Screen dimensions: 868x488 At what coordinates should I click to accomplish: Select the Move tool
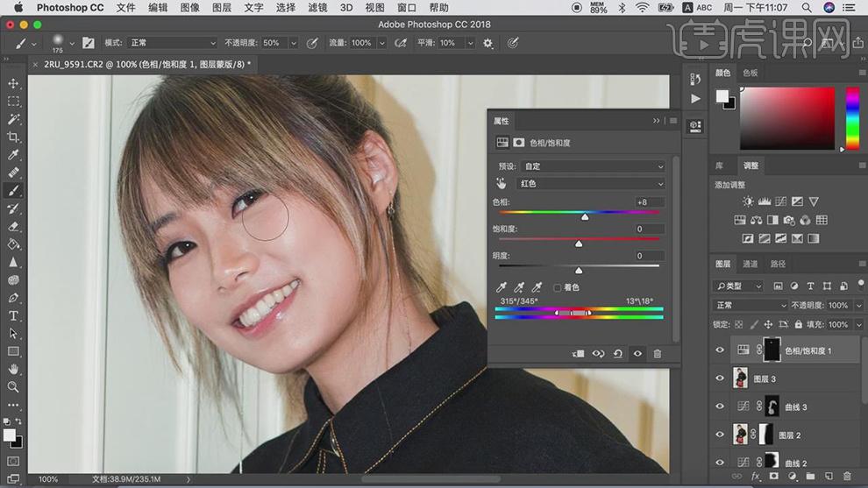point(13,83)
